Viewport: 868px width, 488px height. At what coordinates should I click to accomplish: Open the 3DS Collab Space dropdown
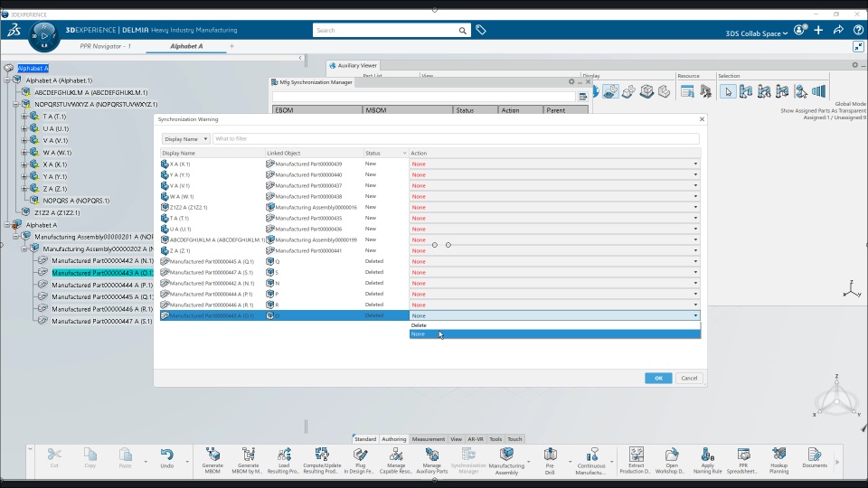pos(756,33)
